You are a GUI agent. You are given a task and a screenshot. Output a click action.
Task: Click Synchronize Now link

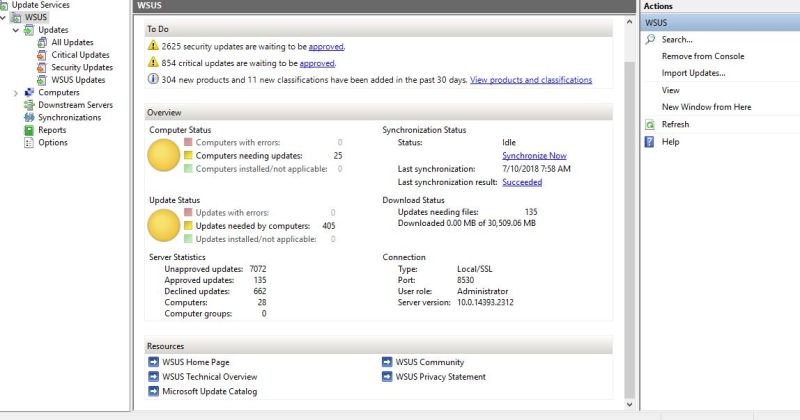[x=534, y=156]
